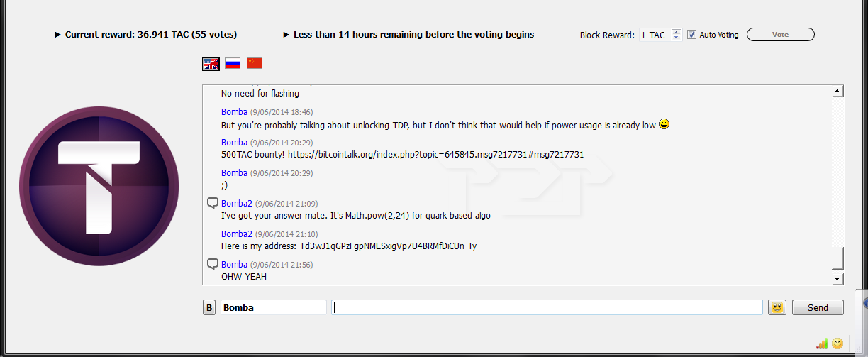Click the speech bubble icon beside Bomba2
Viewport: 868px width, 357px height.
point(212,203)
